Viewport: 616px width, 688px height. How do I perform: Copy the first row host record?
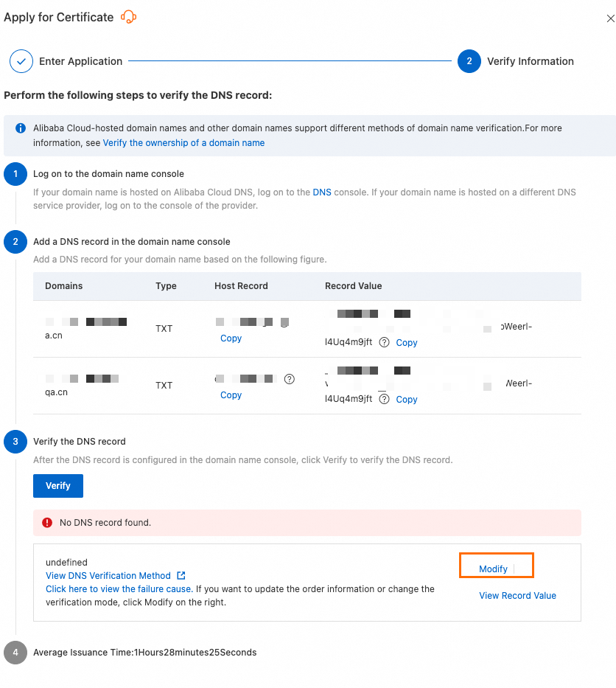pos(231,338)
